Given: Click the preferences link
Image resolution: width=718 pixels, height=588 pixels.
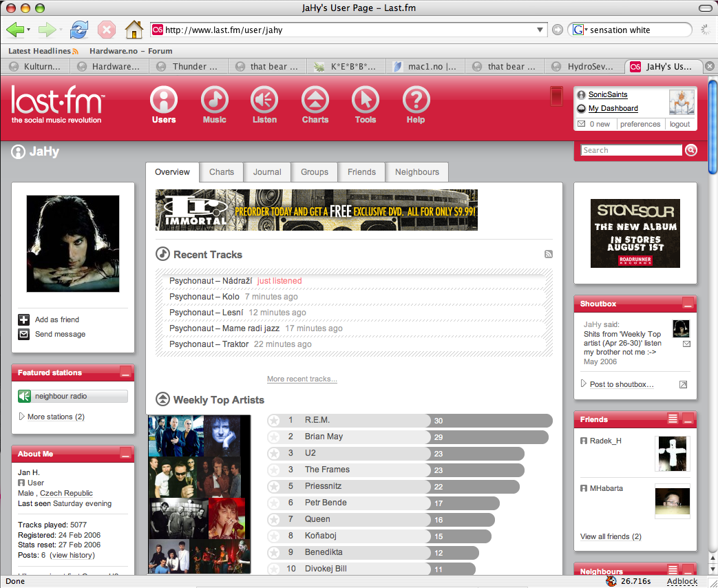Looking at the screenshot, I should [640, 124].
